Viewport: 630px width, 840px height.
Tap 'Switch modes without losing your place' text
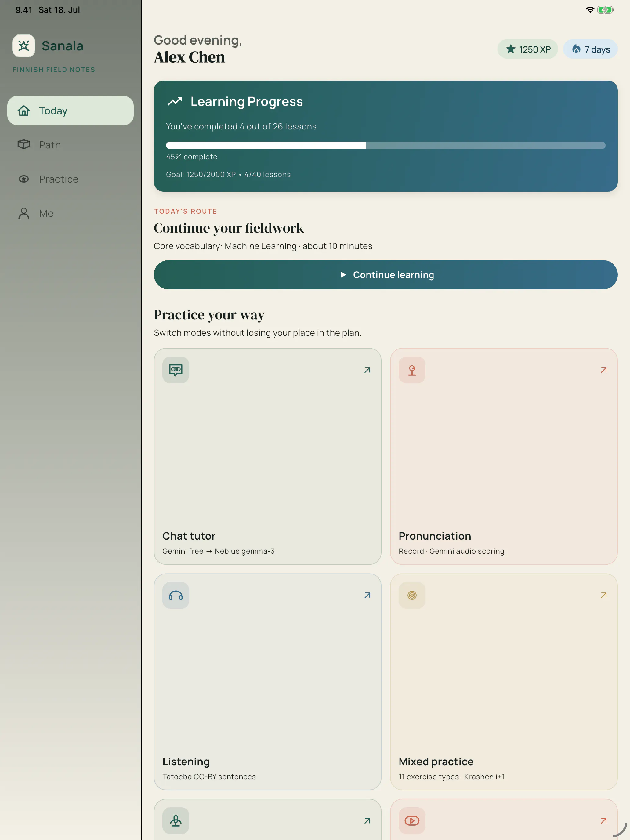pyautogui.click(x=258, y=333)
